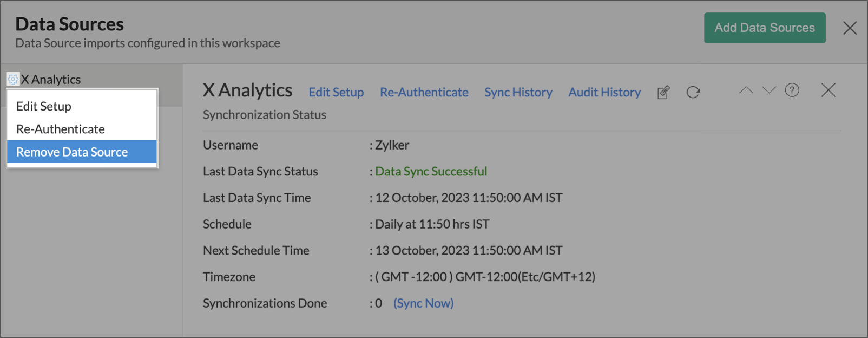The image size is (868, 338).
Task: Click the Timezone value GMT -12:00
Action: [485, 277]
